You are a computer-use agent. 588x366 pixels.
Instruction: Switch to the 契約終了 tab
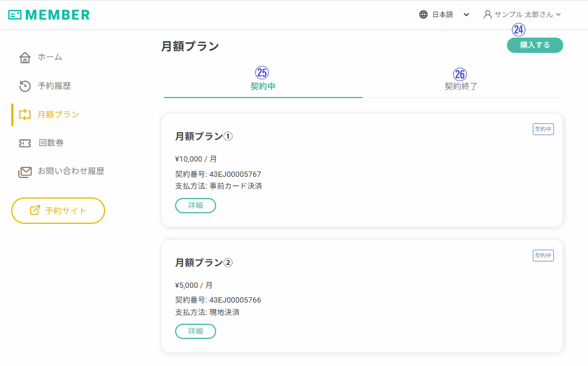coord(461,86)
